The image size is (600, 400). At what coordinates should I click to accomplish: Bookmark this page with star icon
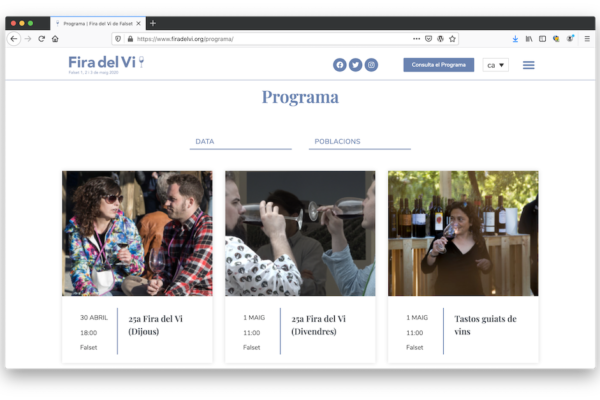point(453,39)
